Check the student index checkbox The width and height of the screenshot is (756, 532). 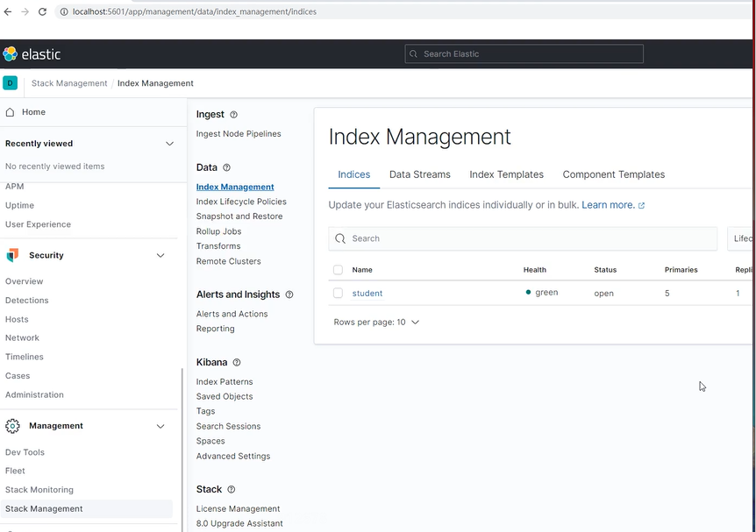338,293
